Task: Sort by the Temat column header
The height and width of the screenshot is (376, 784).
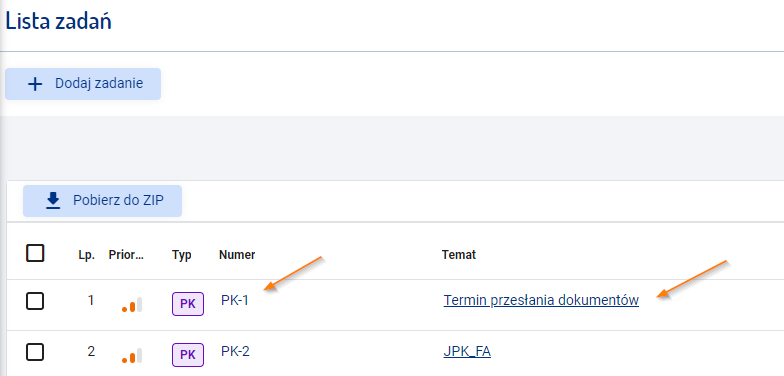Action: pos(459,255)
